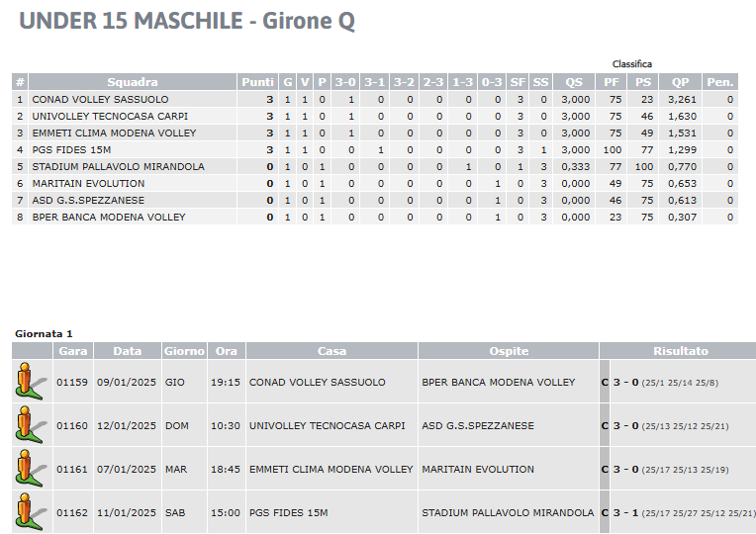Open STADIUM PALLAVOLO MIRANDOLA standings row
This screenshot has height=534, width=756.
coord(118,167)
